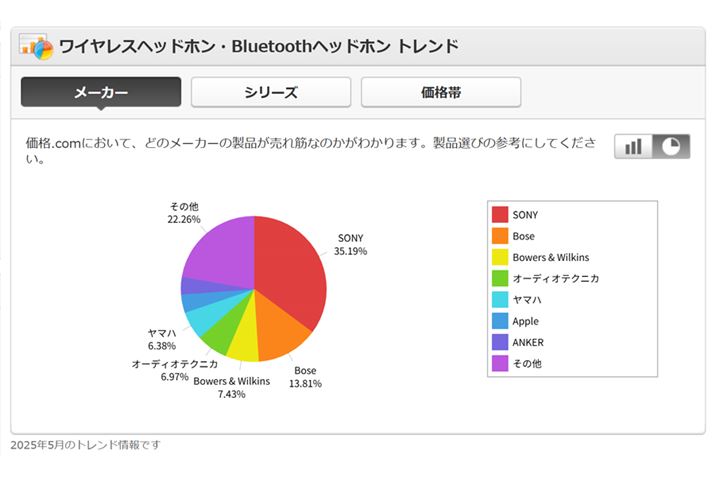The image size is (715, 477).
Task: Click the ワイヤレスヘッドホン トレンド title
Action: (x=259, y=46)
